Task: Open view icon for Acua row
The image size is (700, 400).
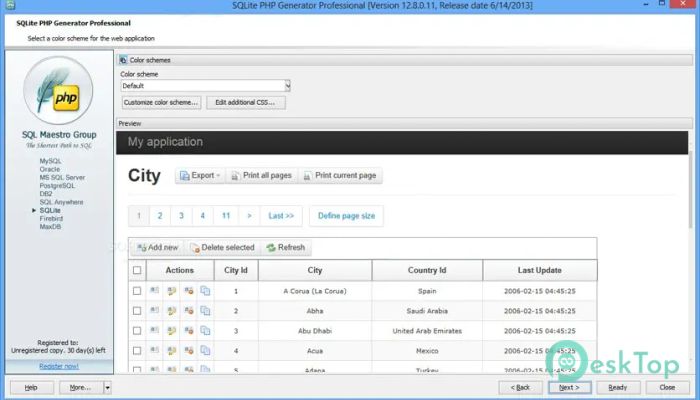Action: [x=154, y=350]
